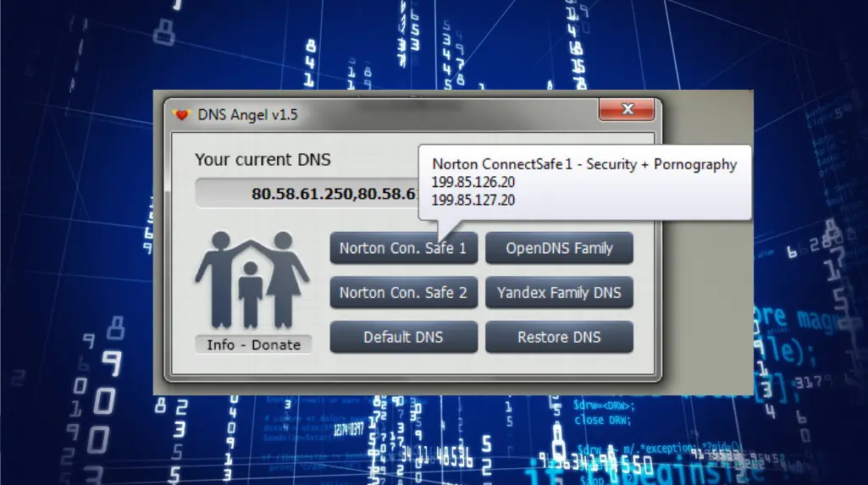The image size is (868, 485).
Task: Click the 'Norton ConnectSafe 1 - Security + Pornography' tooltip heading
Action: 584,164
